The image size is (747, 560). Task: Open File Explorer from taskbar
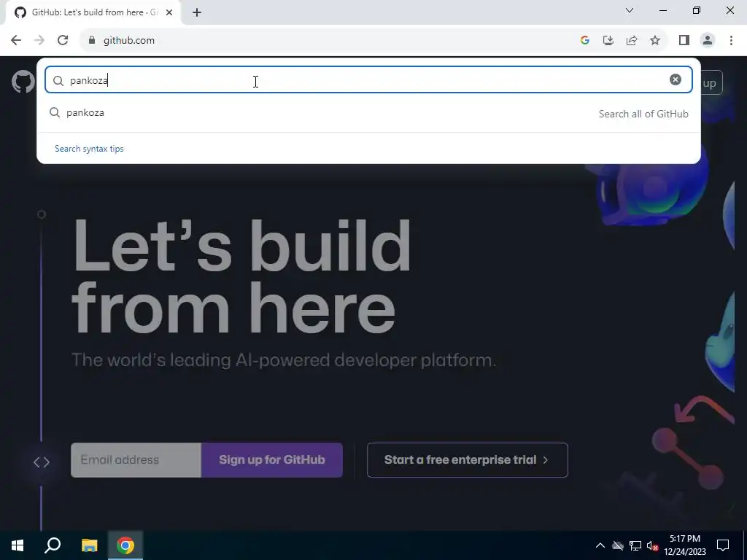coord(89,545)
